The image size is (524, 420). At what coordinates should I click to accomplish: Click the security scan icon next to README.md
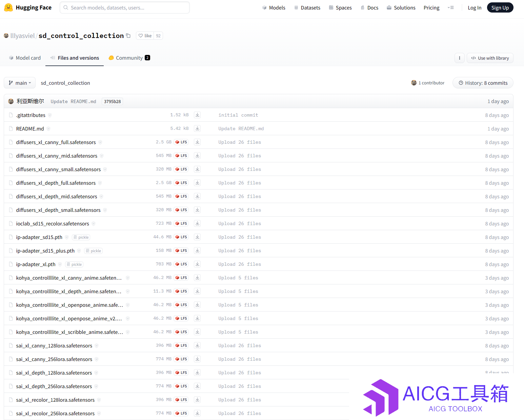point(48,128)
